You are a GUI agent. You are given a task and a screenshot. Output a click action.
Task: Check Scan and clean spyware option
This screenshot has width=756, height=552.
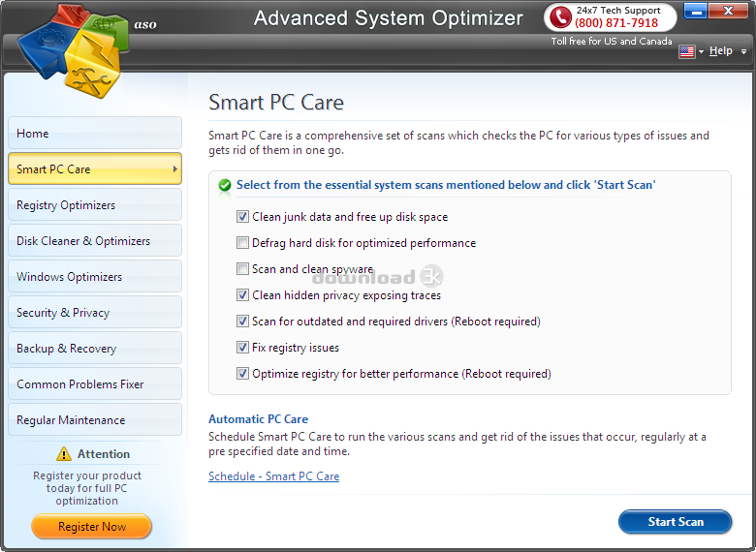pos(242,269)
